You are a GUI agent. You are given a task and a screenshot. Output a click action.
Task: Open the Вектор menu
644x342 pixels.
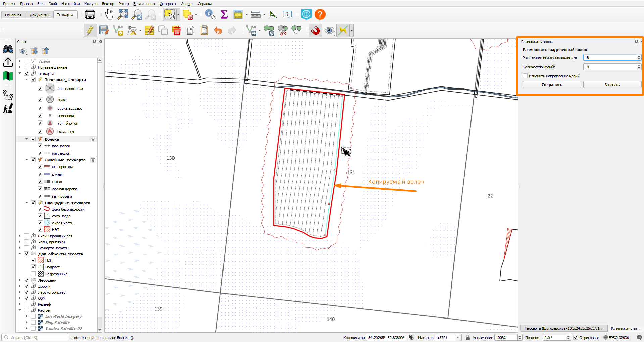click(108, 4)
